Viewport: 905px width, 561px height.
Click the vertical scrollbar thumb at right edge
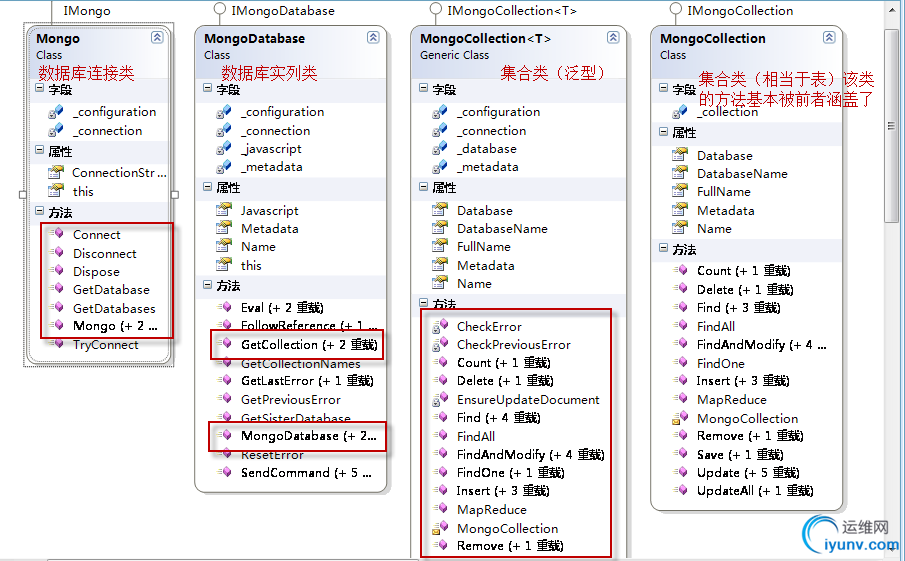click(x=891, y=126)
